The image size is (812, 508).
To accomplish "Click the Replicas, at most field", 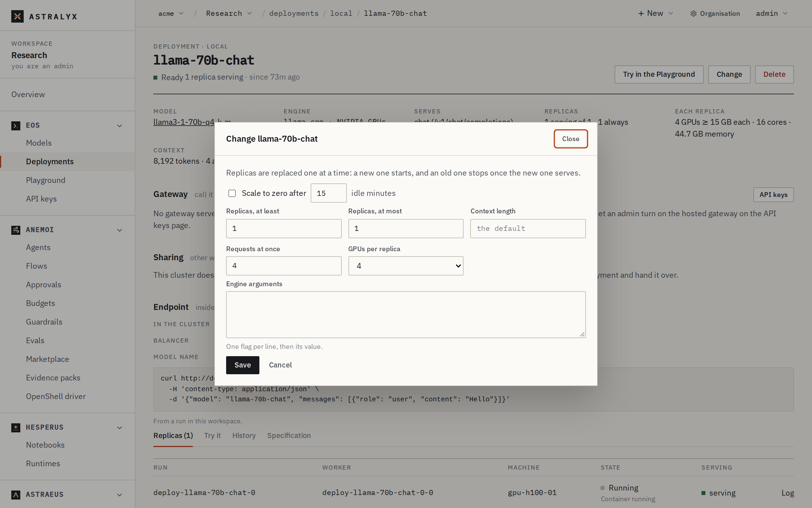I will [406, 229].
